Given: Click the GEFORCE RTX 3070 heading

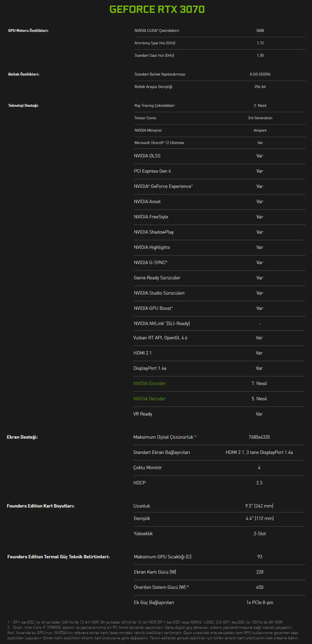Looking at the screenshot, I should coord(157,9).
